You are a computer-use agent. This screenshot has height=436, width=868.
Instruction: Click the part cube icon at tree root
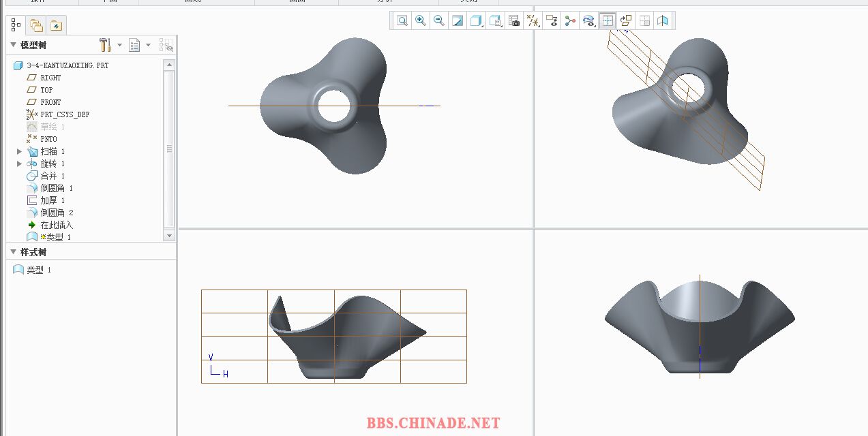click(x=18, y=65)
